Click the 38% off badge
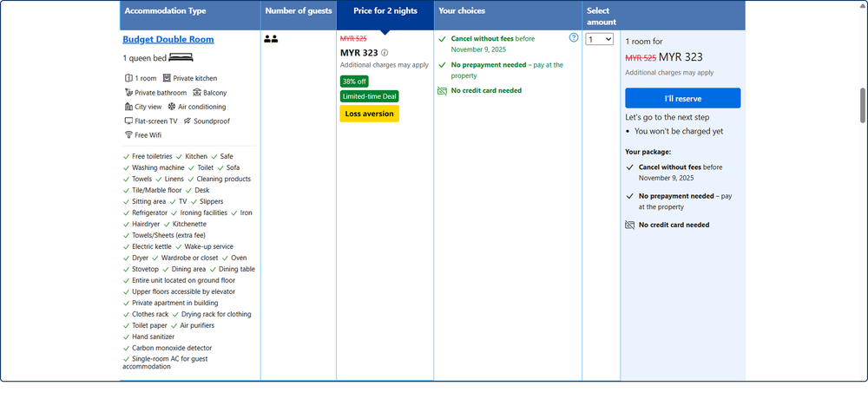This screenshot has width=868, height=412. (x=354, y=82)
